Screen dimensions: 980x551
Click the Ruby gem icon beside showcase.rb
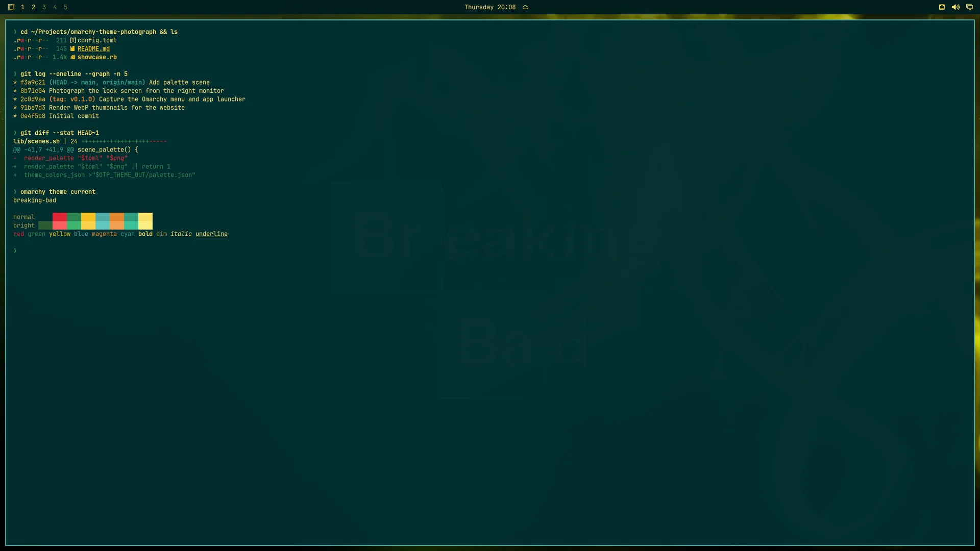tap(72, 57)
